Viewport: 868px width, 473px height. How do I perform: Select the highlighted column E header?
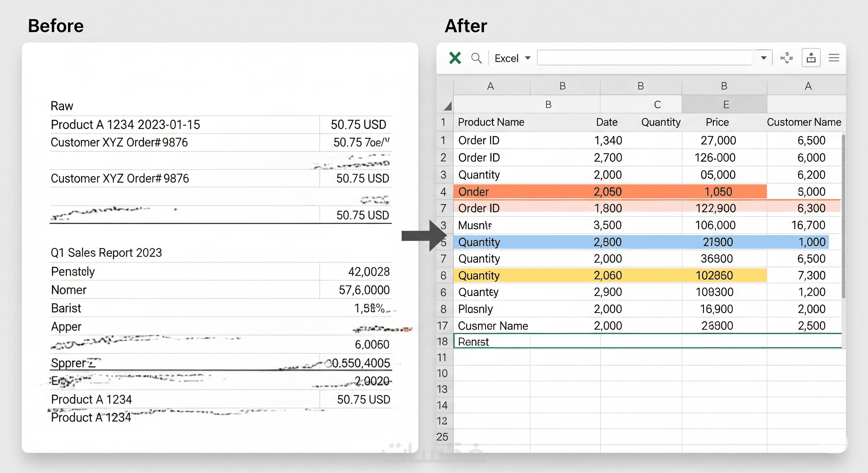point(726,105)
